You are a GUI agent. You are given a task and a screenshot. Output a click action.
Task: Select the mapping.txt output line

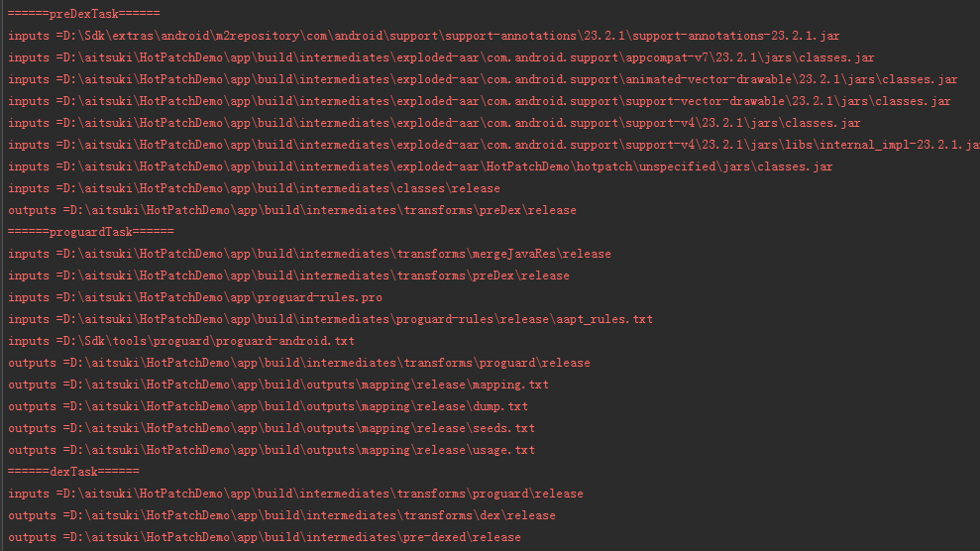pyautogui.click(x=278, y=385)
